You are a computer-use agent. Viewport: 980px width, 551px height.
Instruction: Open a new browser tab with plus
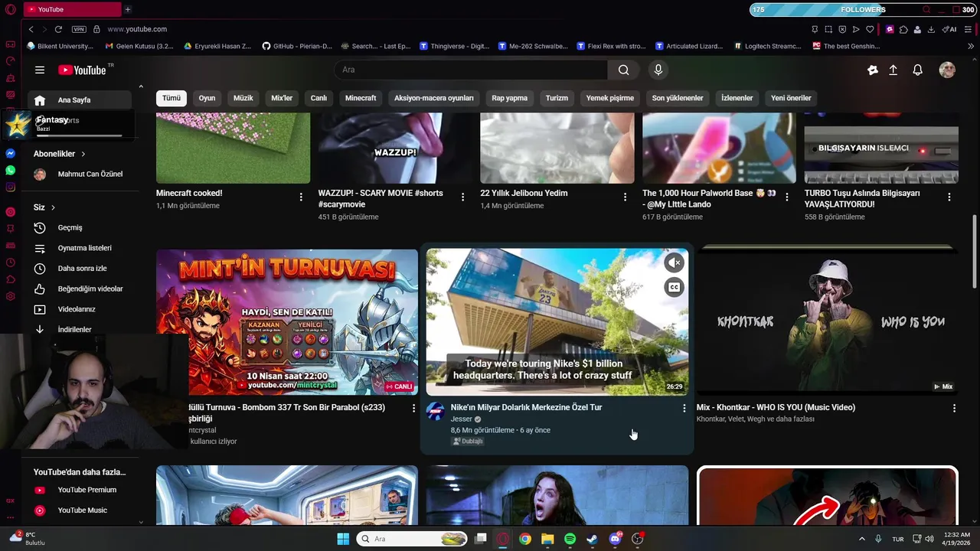128,9
